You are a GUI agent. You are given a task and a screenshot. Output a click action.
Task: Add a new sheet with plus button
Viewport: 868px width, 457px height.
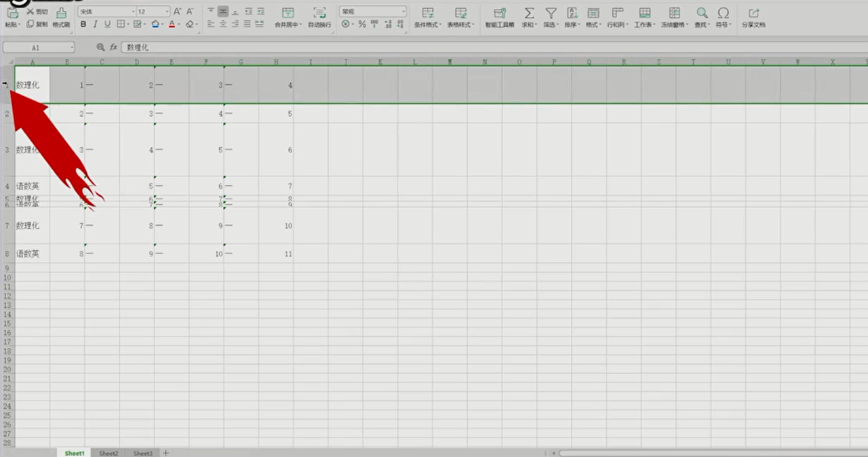click(165, 453)
